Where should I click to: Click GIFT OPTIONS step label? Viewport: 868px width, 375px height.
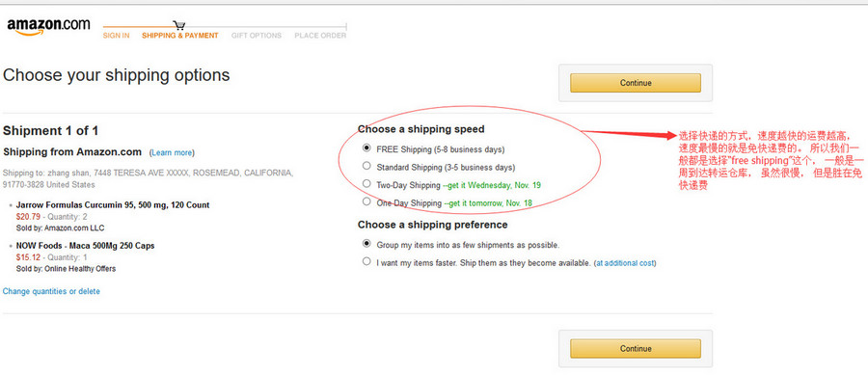coord(257,36)
